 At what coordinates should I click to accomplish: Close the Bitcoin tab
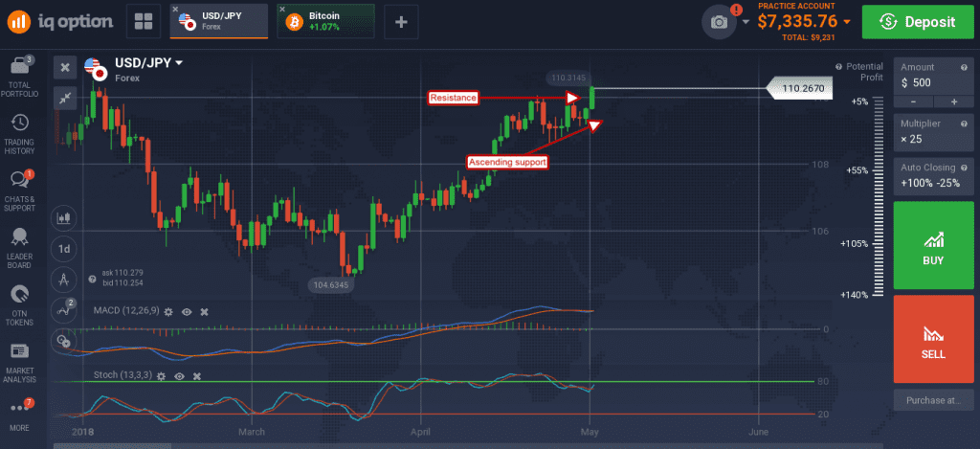pos(282,10)
